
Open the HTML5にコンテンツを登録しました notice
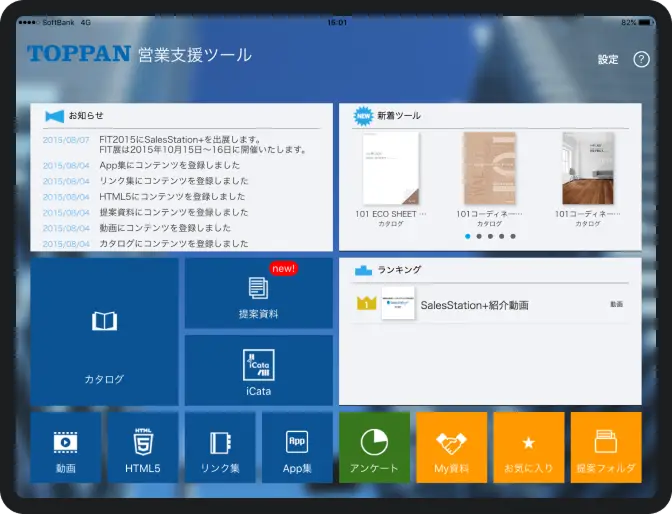pyautogui.click(x=172, y=196)
